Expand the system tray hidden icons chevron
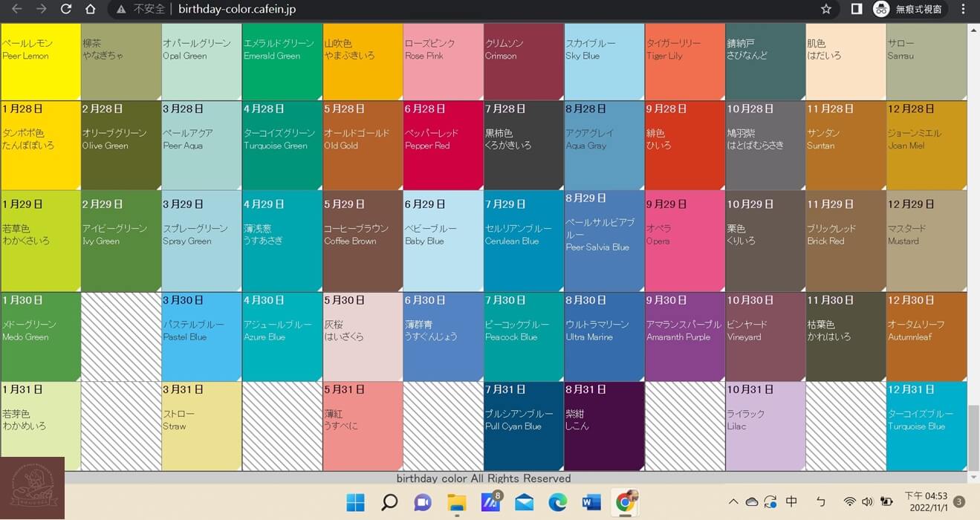The height and width of the screenshot is (520, 980). tap(733, 502)
